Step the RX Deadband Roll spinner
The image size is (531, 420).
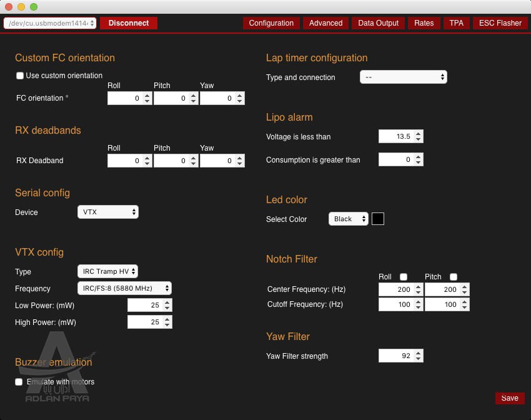[147, 161]
